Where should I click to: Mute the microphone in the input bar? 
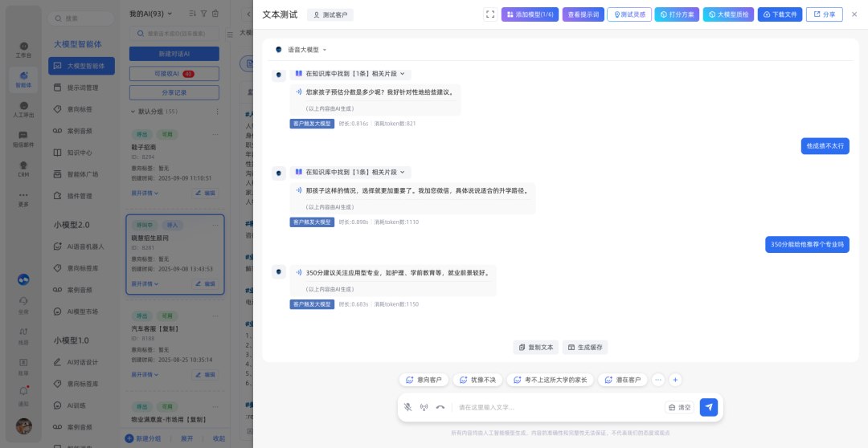(x=407, y=407)
